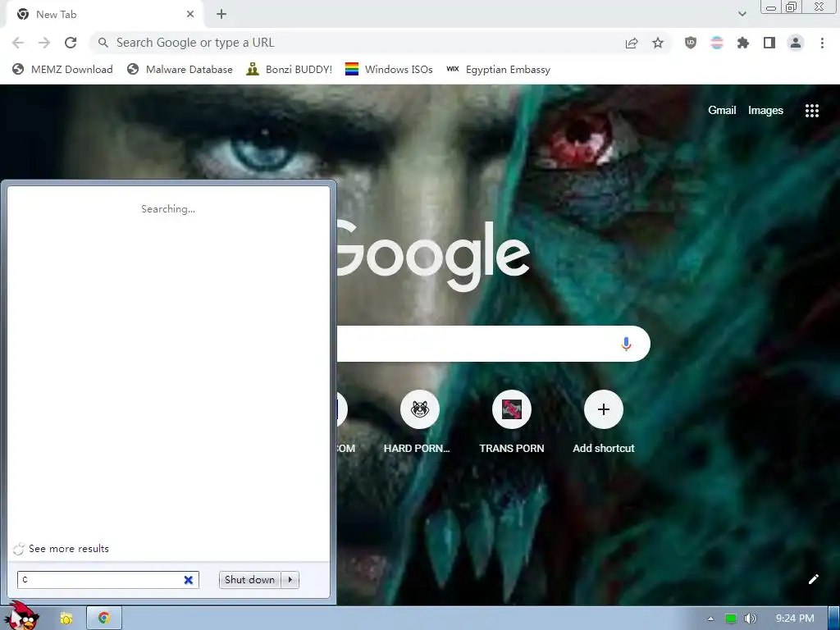Open Google Images link
Viewport: 840px width, 630px height.
click(x=765, y=111)
